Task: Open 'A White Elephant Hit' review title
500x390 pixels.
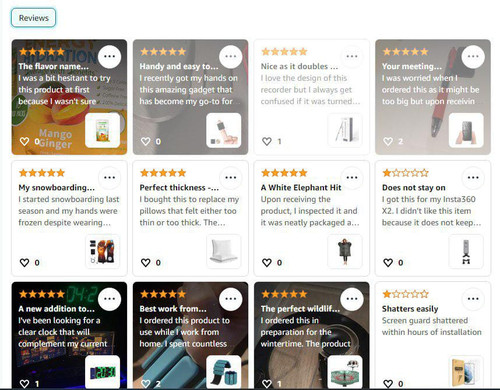Action: (301, 188)
